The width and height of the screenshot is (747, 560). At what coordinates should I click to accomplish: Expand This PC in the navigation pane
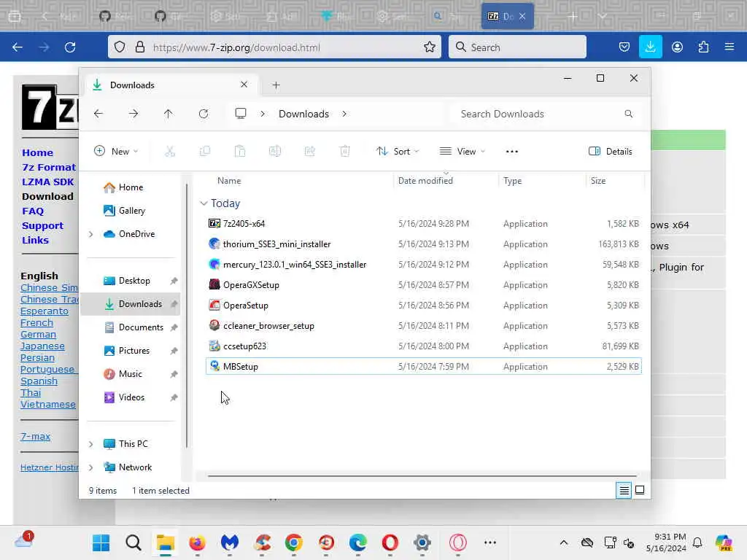(x=90, y=444)
